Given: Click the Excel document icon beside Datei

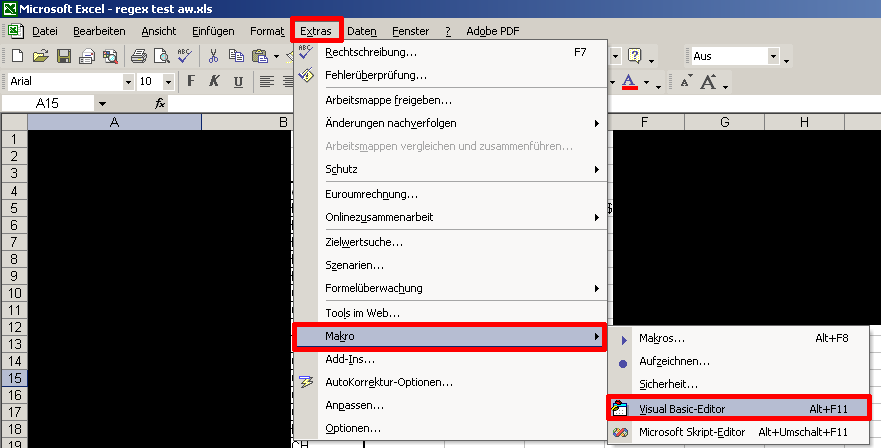Looking at the screenshot, I should (x=16, y=31).
